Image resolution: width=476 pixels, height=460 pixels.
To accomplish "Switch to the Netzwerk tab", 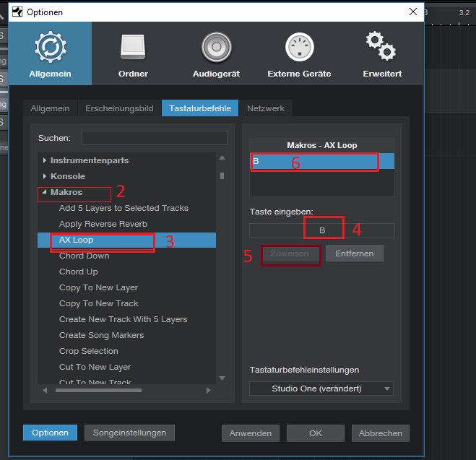I will coord(266,108).
